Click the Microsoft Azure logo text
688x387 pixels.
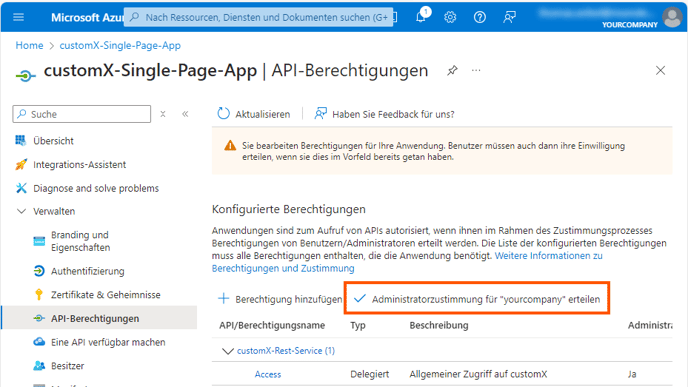click(x=87, y=17)
